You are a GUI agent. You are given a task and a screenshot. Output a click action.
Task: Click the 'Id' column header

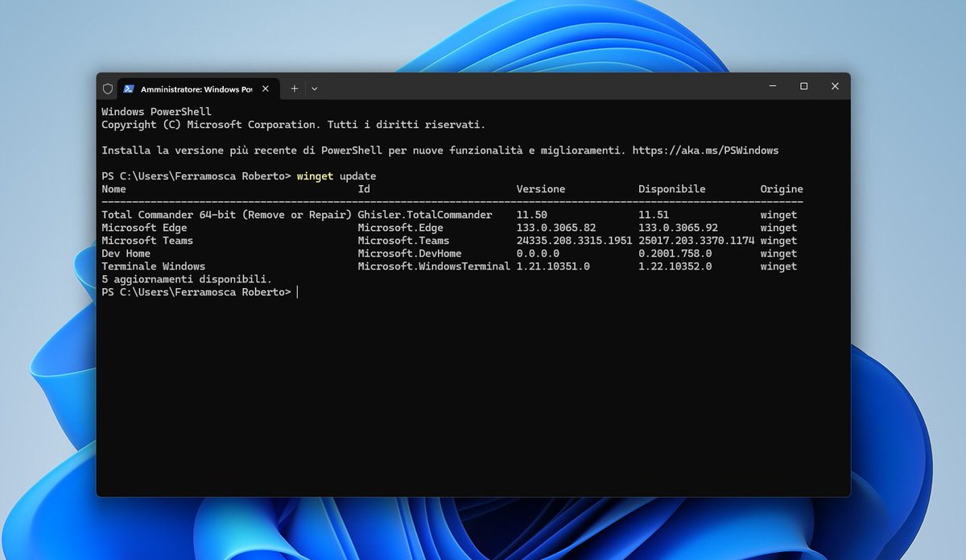pyautogui.click(x=364, y=189)
